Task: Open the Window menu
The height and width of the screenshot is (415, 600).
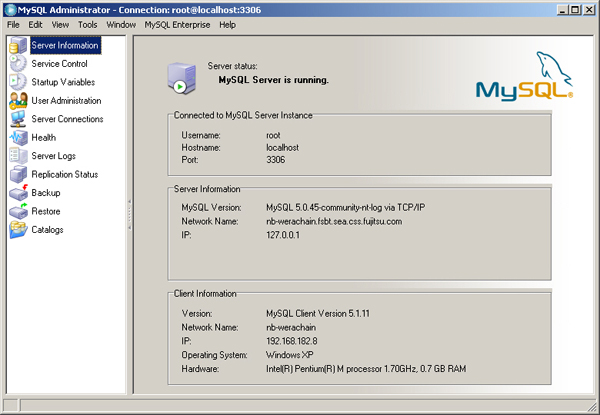Action: click(x=121, y=25)
